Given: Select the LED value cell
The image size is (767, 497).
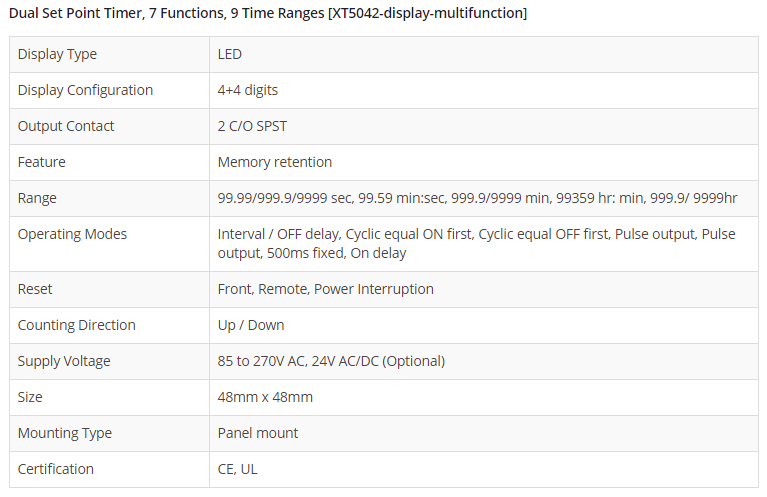Looking at the screenshot, I should pos(230,54).
